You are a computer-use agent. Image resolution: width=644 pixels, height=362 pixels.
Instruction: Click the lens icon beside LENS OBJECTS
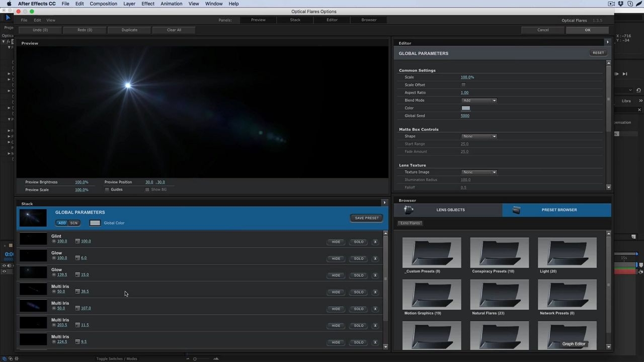[409, 210]
